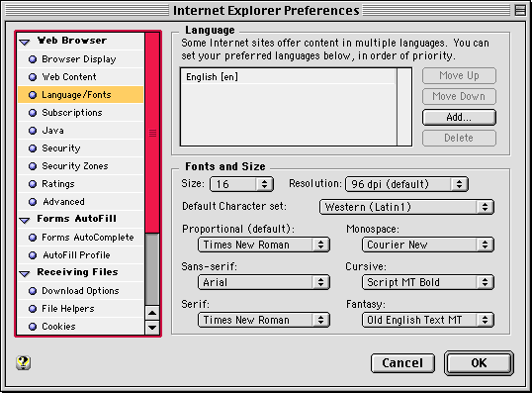This screenshot has width=532, height=393.
Task: Open Forms AutoComplete preferences
Action: point(81,238)
